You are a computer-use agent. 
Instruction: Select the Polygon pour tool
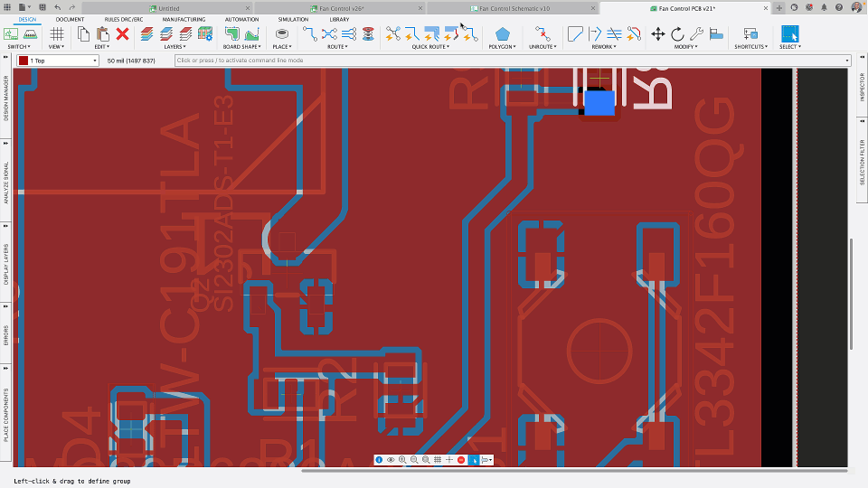tap(502, 34)
